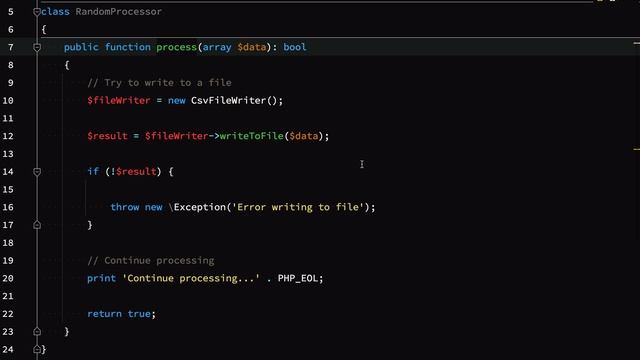The height and width of the screenshot is (360, 640).
Task: Click the class name RandomProcessor
Action: (x=118, y=12)
